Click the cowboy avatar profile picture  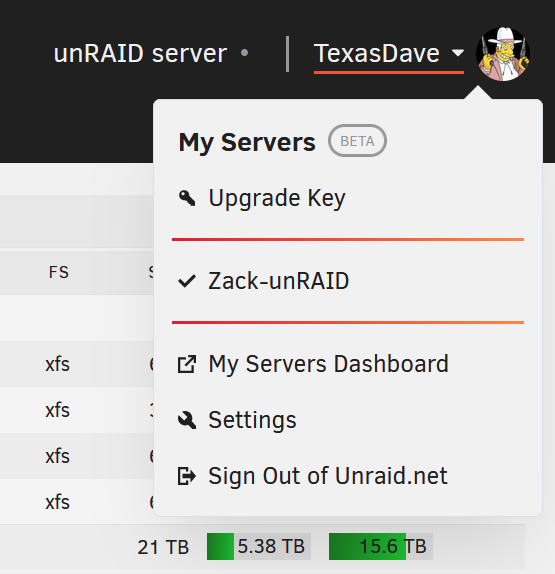click(503, 54)
